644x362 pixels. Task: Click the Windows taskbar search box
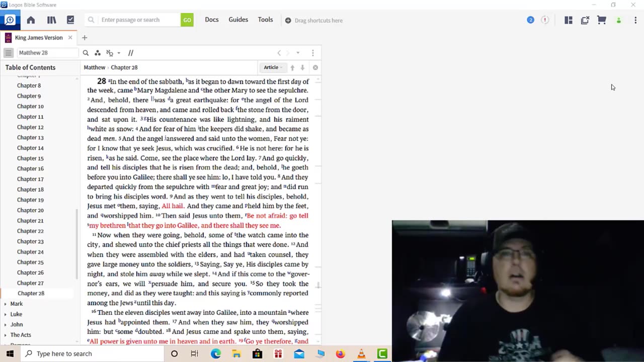pos(92,353)
